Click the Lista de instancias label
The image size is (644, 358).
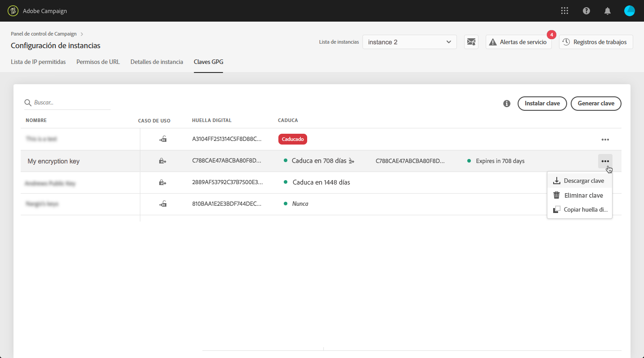pyautogui.click(x=339, y=42)
